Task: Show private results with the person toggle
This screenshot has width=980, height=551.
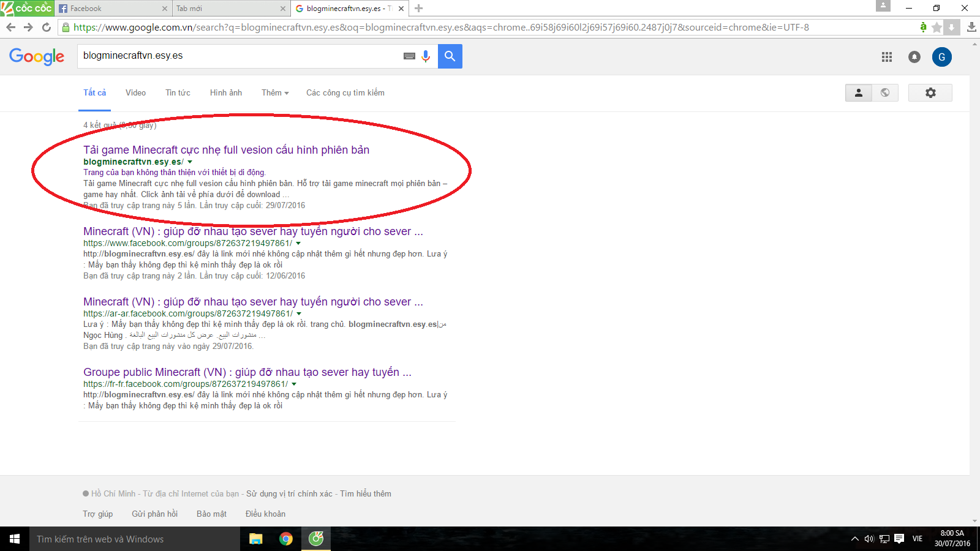Action: (x=859, y=92)
